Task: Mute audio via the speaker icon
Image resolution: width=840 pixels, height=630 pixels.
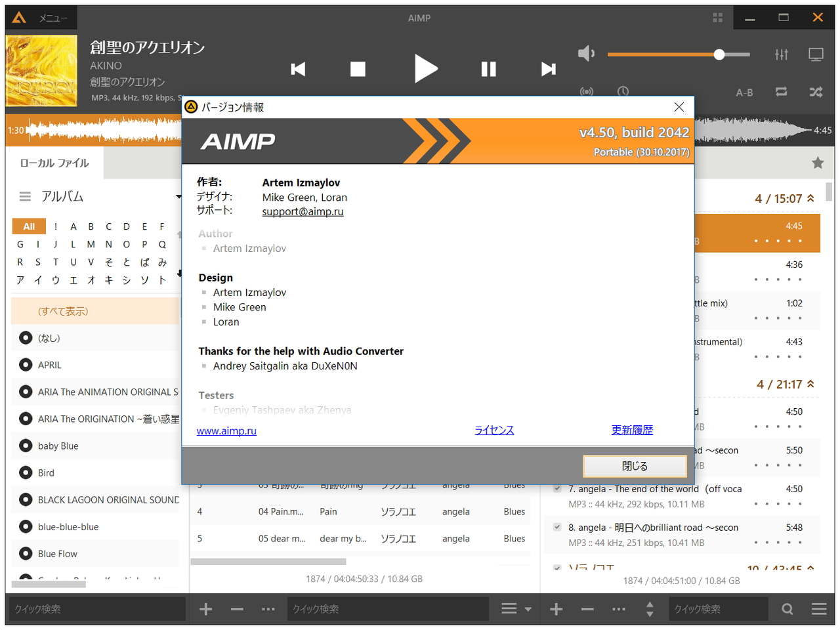Action: (586, 54)
